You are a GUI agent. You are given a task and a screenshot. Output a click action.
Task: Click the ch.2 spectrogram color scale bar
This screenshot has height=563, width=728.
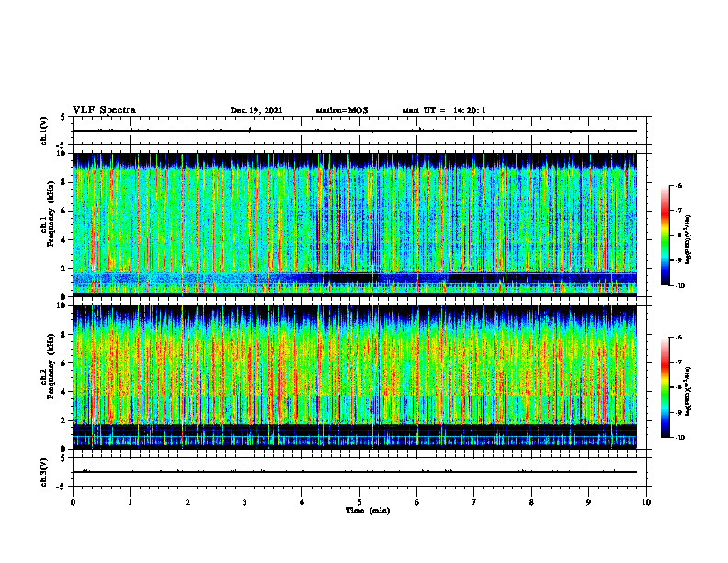coord(665,387)
